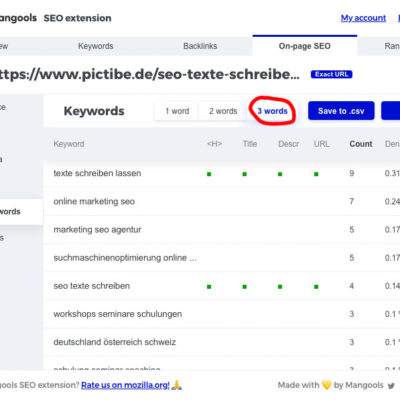Image resolution: width=400 pixels, height=400 pixels.
Task: Sort by the Count column header
Action: 361,144
